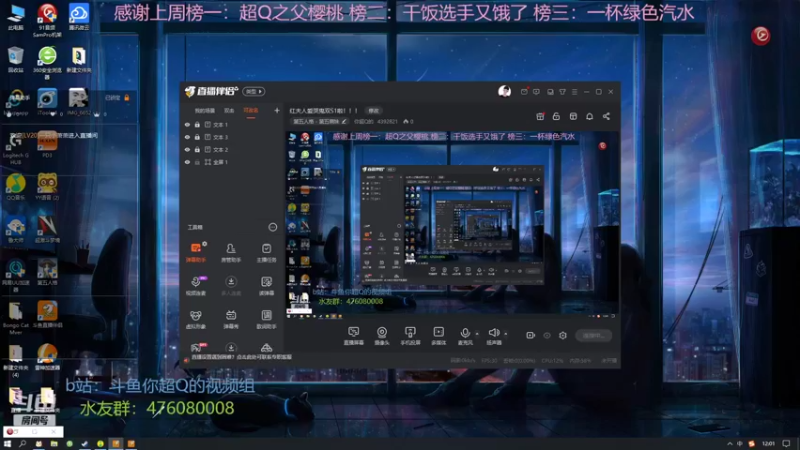
Task: Click the red circular floating desktop widget
Action: click(761, 35)
